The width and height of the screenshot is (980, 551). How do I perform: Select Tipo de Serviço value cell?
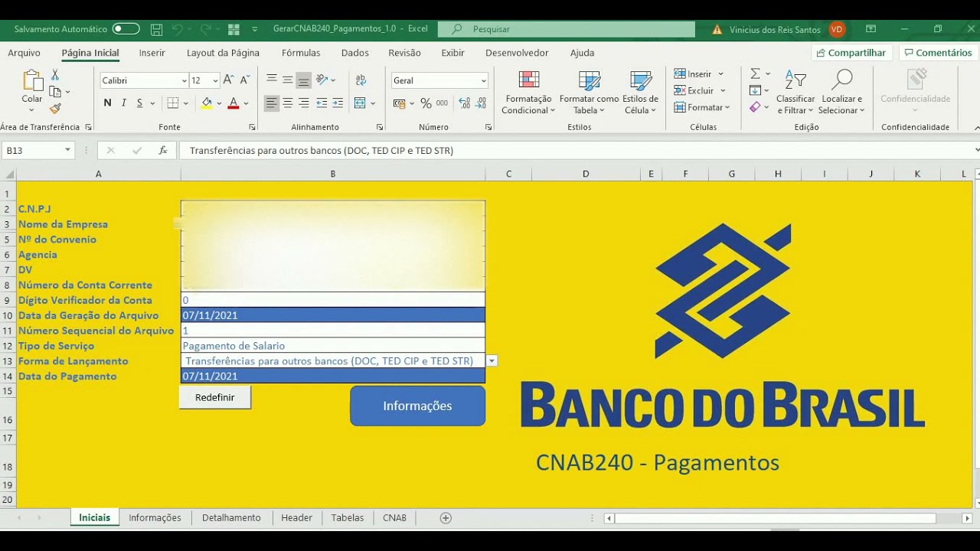coord(333,346)
